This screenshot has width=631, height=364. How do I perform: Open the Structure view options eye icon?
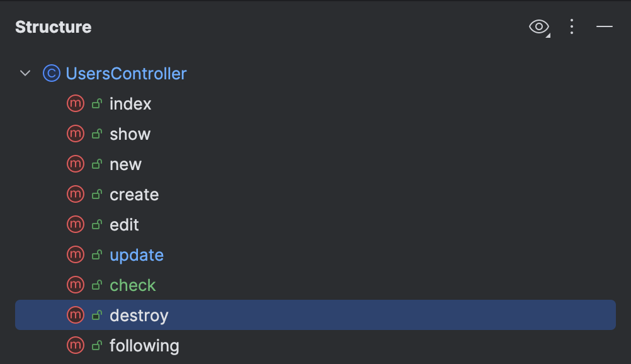point(539,26)
